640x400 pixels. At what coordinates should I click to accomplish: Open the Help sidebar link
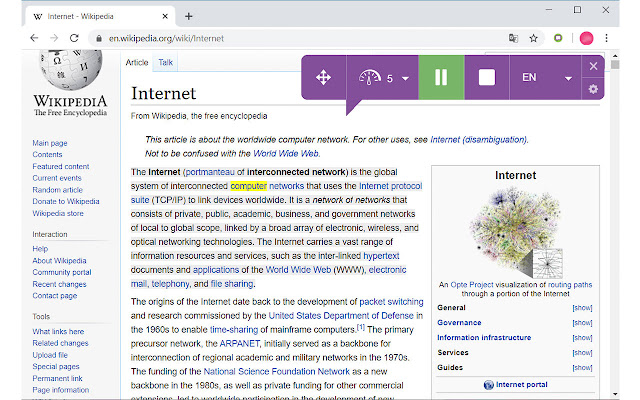(x=40, y=249)
